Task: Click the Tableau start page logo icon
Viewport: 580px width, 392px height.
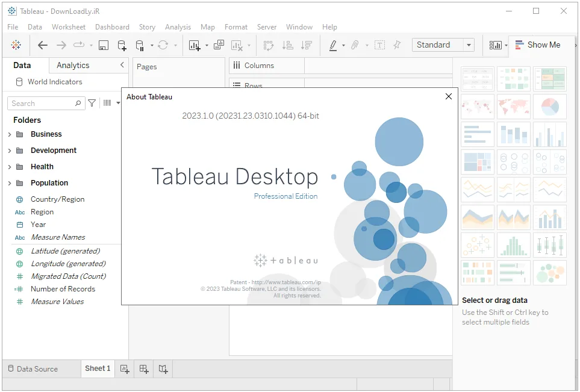Action: pyautogui.click(x=16, y=45)
